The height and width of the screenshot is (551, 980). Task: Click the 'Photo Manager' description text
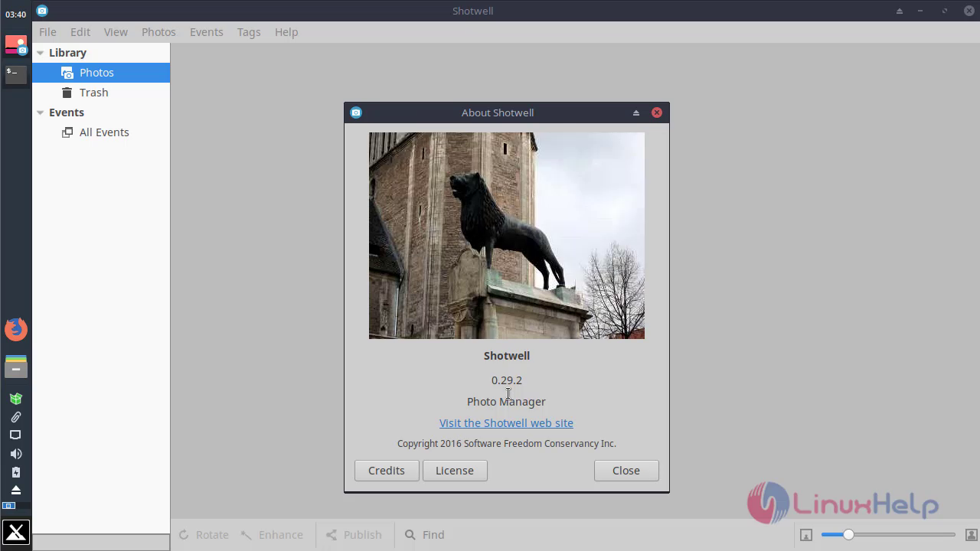point(506,402)
